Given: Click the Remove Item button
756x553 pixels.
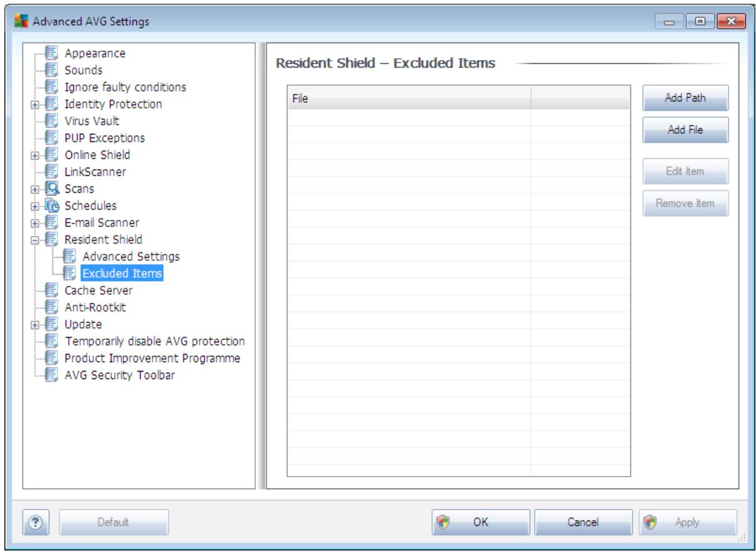Looking at the screenshot, I should 686,203.
